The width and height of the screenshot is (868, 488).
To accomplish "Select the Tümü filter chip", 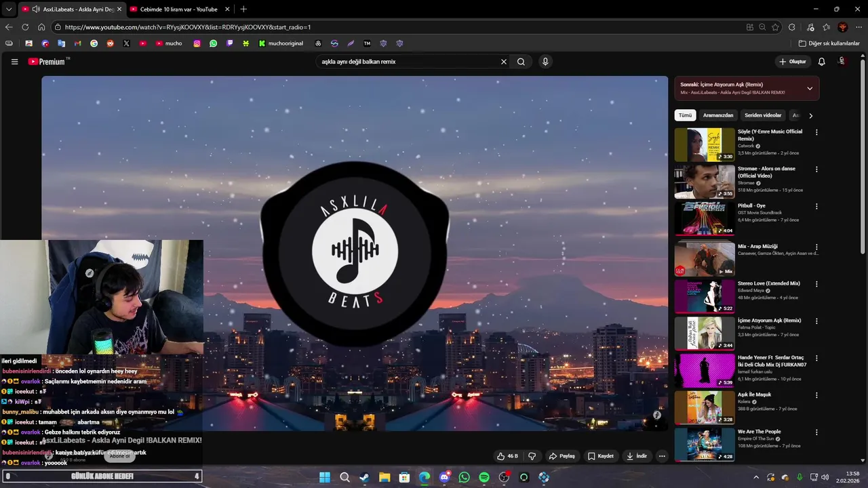I will click(685, 115).
